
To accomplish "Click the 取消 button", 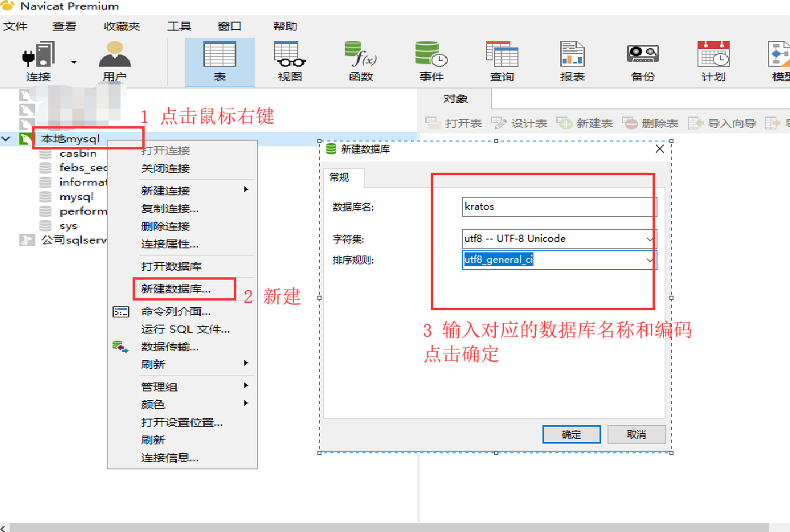I will tap(637, 434).
